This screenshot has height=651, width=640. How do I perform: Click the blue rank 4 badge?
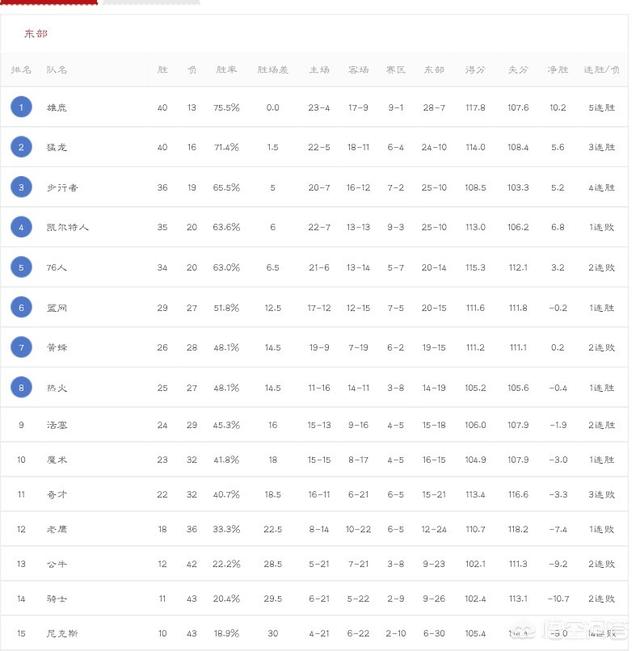(21, 227)
